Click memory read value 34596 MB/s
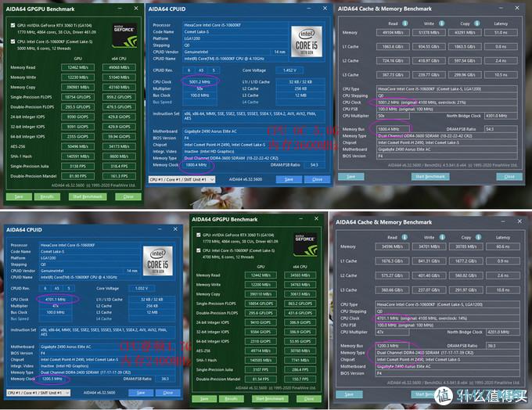532x410 pixels. 392,246
